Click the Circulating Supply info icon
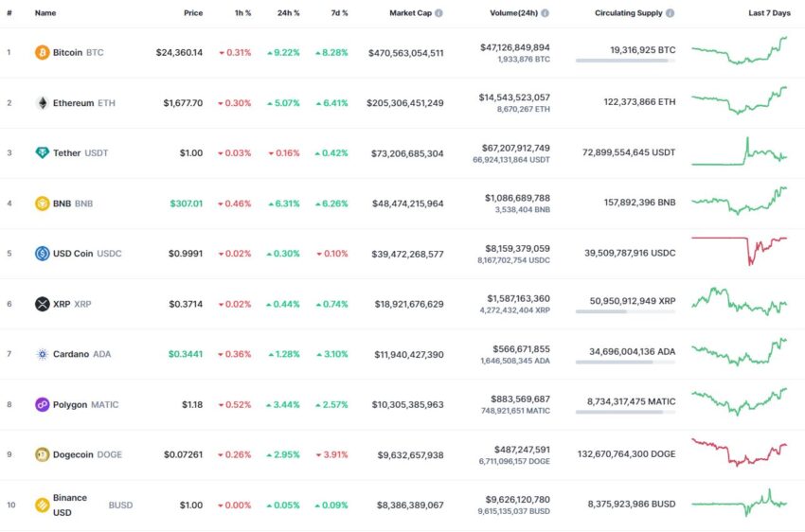This screenshot has height=532, width=805. [671, 14]
